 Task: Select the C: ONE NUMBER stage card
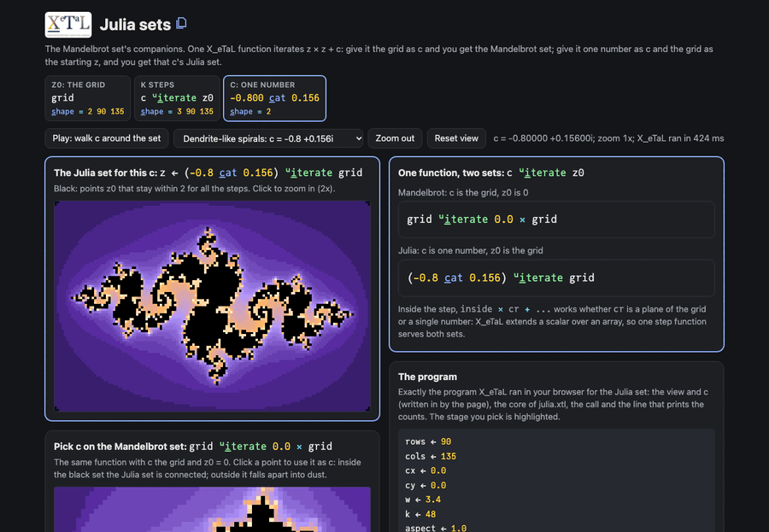tap(274, 98)
